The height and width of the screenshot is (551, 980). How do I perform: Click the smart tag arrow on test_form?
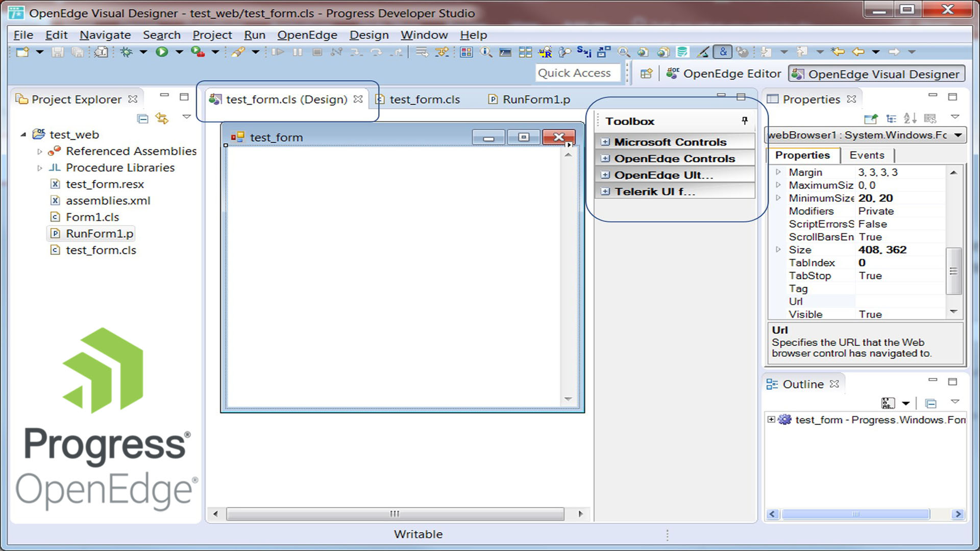tap(569, 145)
